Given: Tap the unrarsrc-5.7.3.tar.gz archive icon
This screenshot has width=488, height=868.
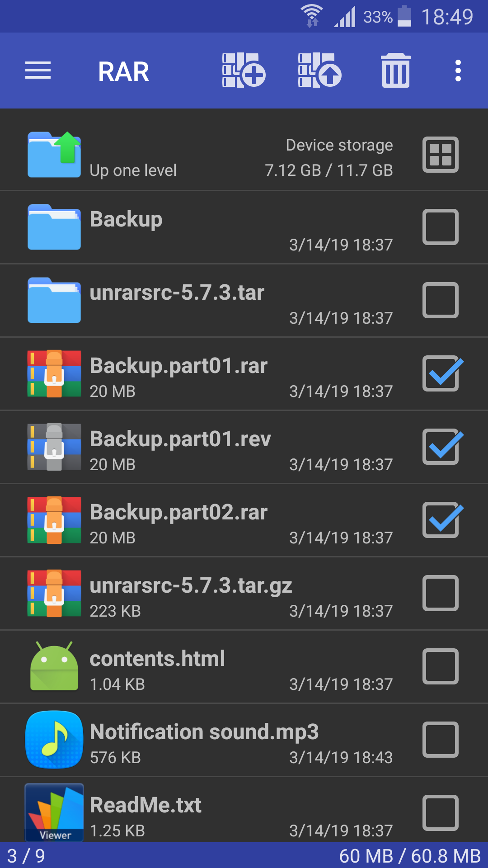Looking at the screenshot, I should [54, 594].
